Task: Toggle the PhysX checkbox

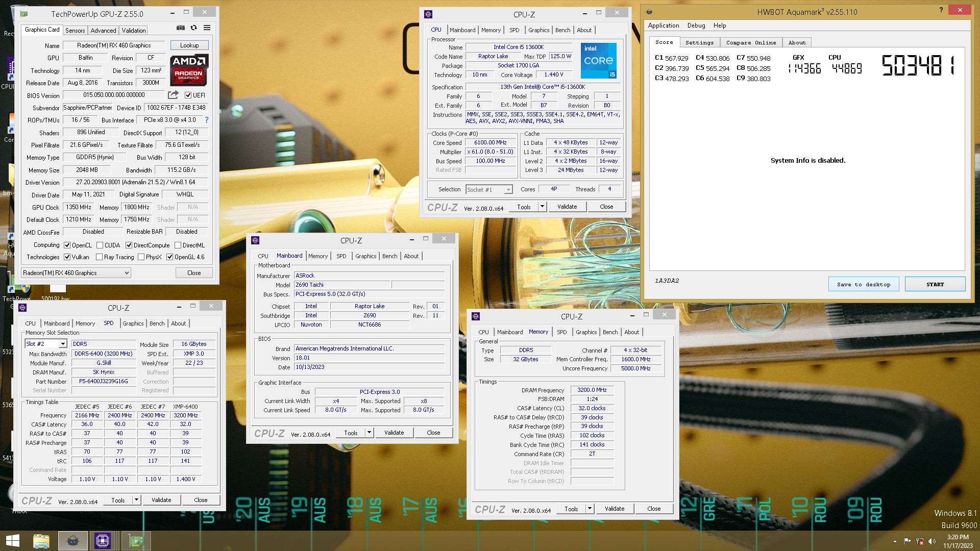Action: point(141,257)
